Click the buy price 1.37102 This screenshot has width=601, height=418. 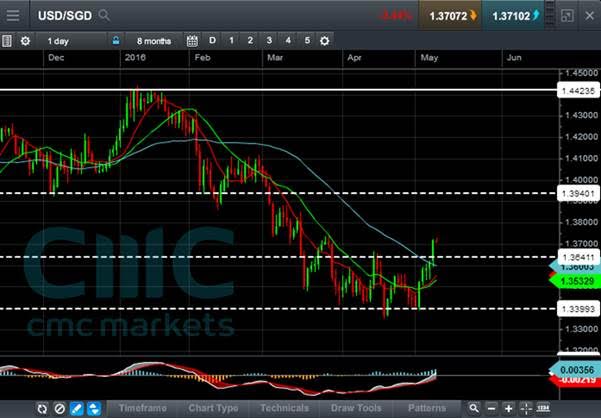pos(514,16)
